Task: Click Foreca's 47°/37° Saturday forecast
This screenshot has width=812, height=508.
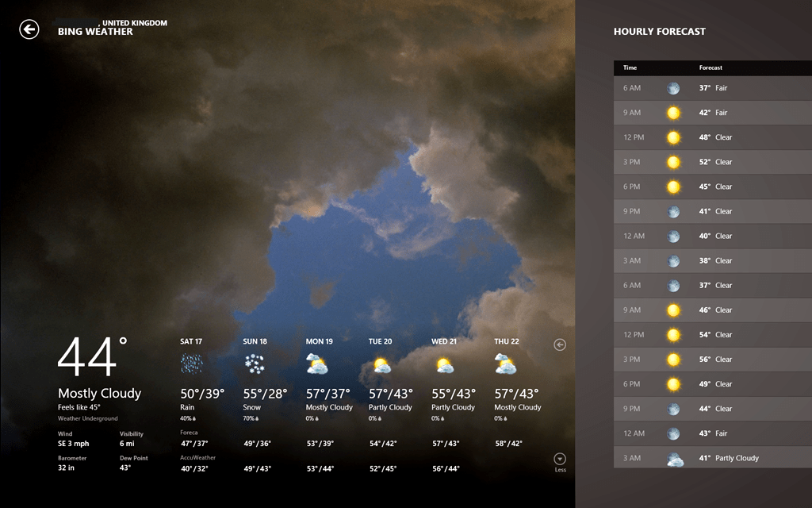Action: (194, 444)
